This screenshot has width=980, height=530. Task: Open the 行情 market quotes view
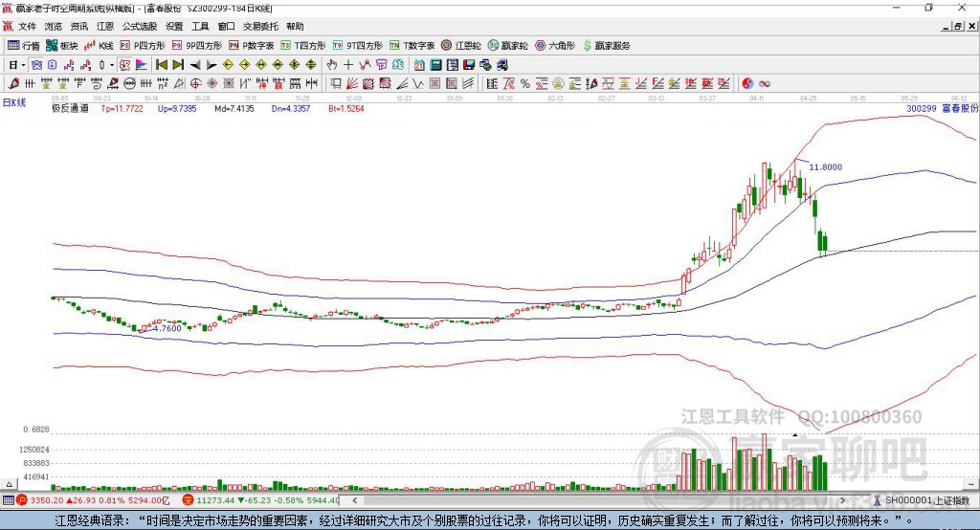coord(24,45)
